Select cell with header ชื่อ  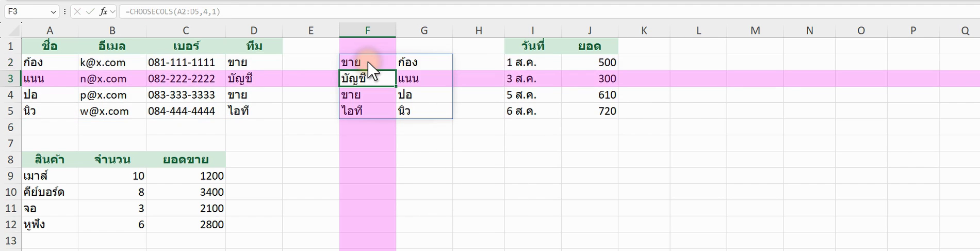pyautogui.click(x=50, y=46)
